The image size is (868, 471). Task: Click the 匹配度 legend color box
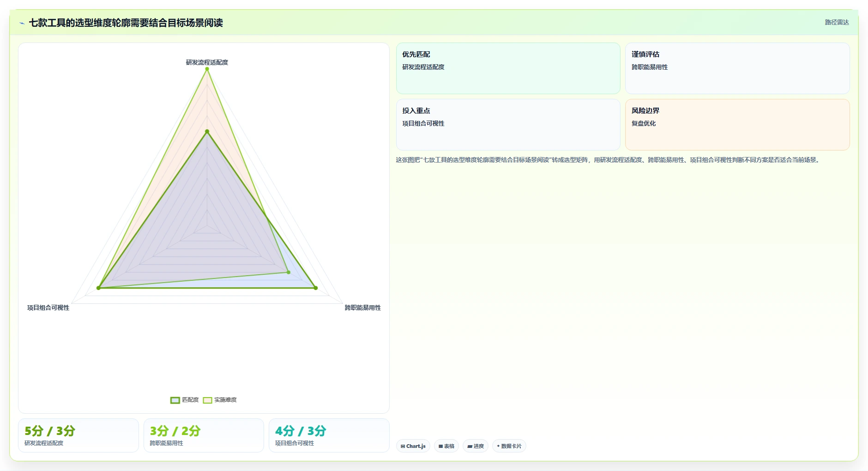pyautogui.click(x=175, y=400)
